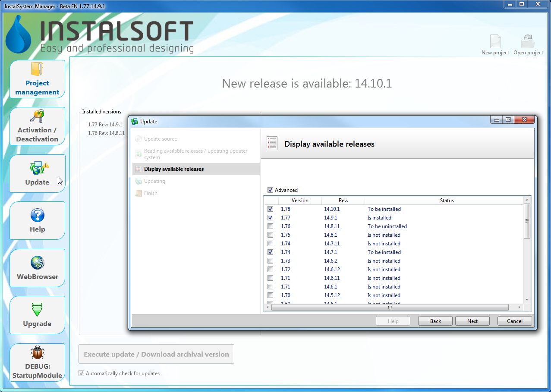This screenshot has height=392, width=551.
Task: Click Cancel in Update dialog
Action: click(515, 321)
